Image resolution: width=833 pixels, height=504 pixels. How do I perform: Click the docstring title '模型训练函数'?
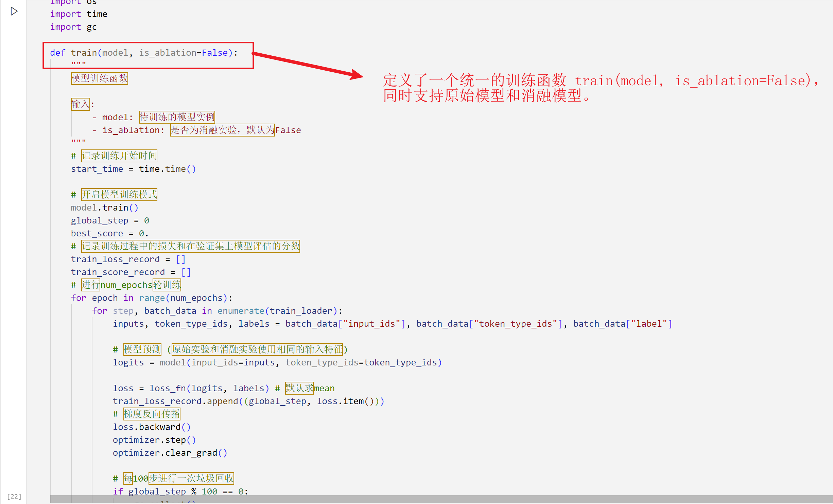click(x=100, y=78)
